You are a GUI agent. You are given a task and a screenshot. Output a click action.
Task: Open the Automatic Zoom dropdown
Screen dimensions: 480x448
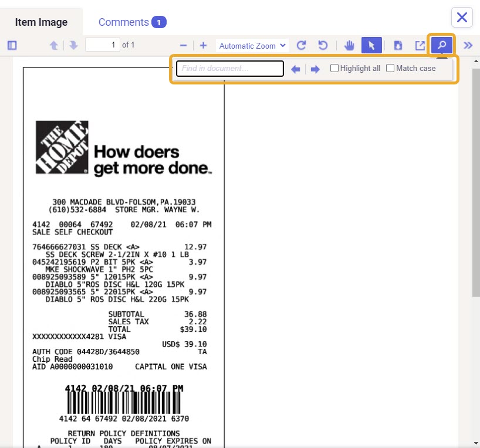pyautogui.click(x=252, y=46)
